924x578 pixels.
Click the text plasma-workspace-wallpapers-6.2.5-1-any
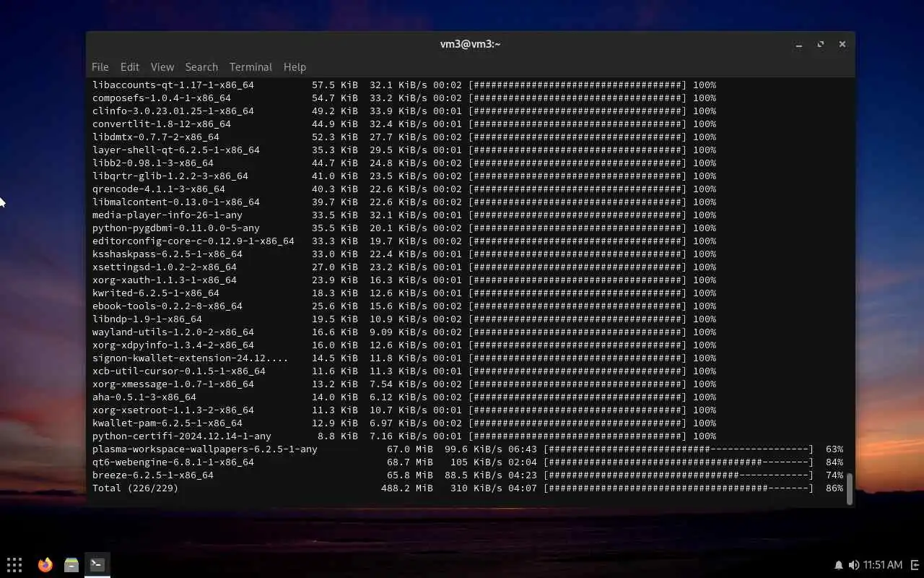(x=205, y=449)
